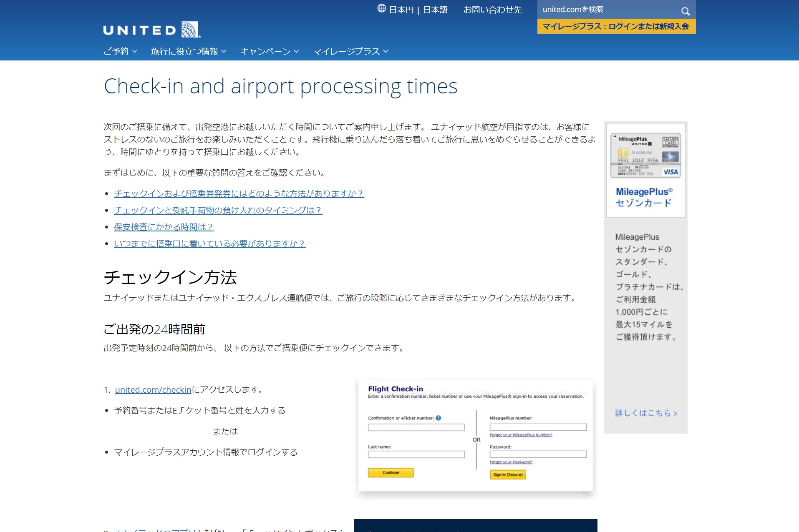
Task: Click the MileagePlus セゾンカード title
Action: (x=644, y=197)
